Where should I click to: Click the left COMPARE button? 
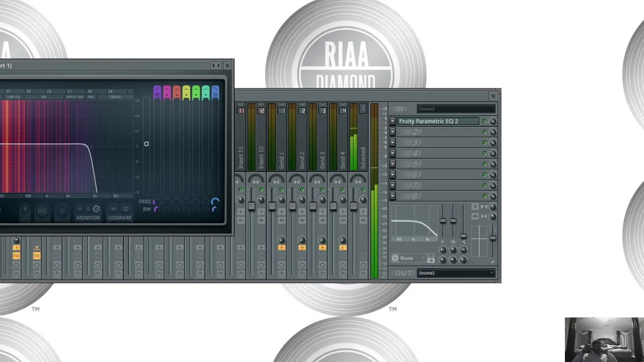114,209
